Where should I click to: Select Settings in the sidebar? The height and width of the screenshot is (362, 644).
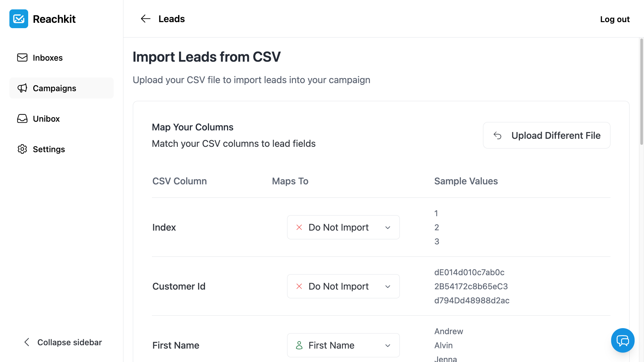click(49, 149)
